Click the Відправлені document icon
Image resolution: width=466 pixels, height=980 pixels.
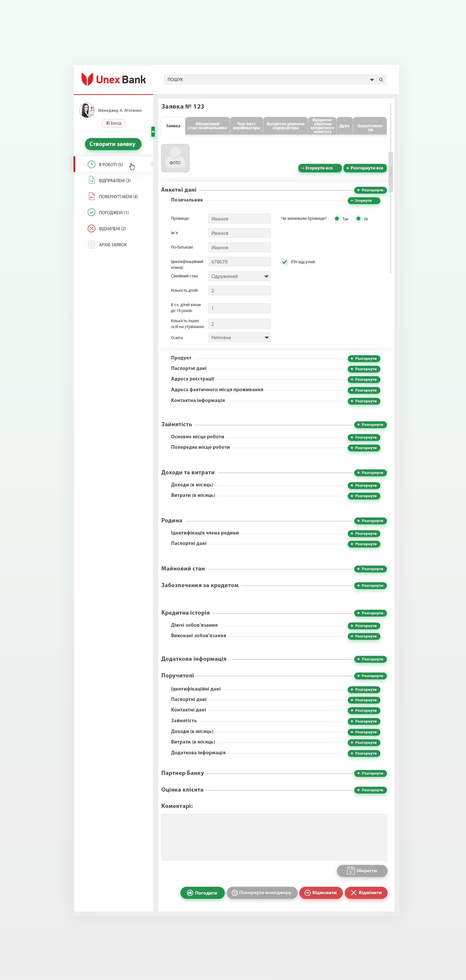[x=91, y=180]
